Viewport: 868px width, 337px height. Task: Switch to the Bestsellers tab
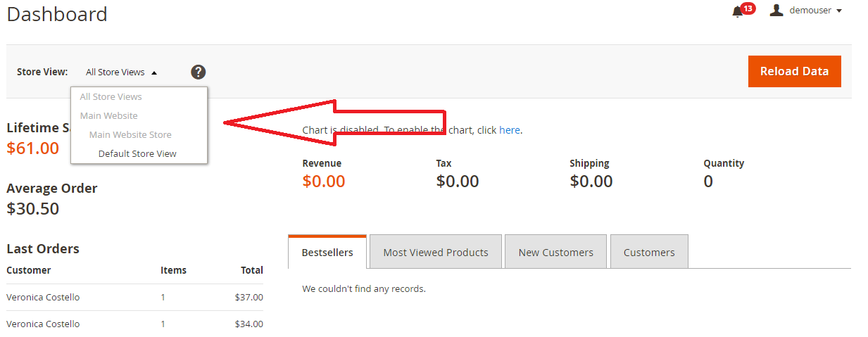pyautogui.click(x=327, y=252)
